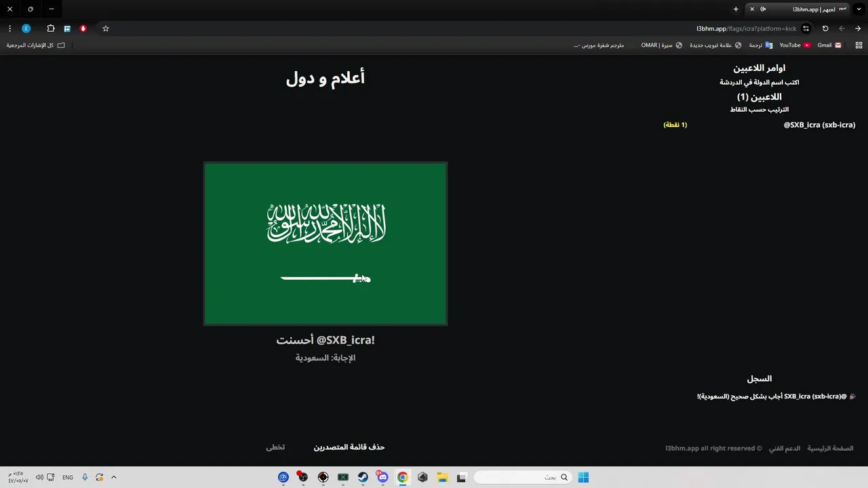Open the سيرة | OMAR bookmark
868x488 pixels.
pos(662,45)
